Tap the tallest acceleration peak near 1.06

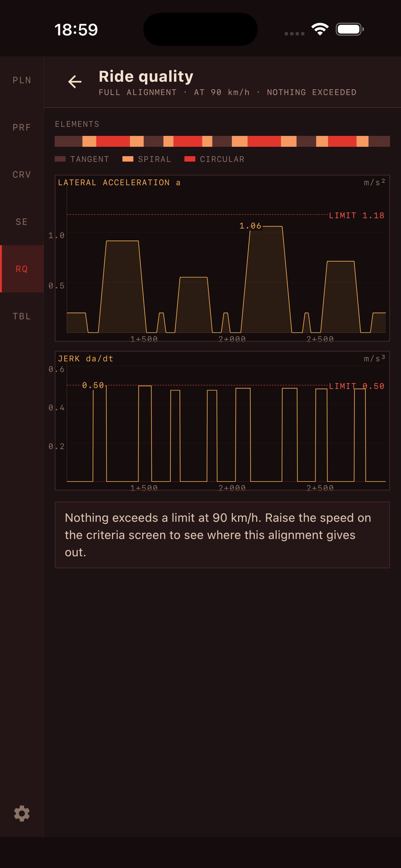(266, 280)
